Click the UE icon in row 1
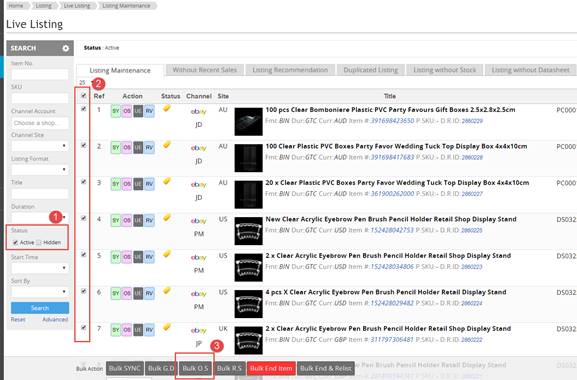 [x=138, y=111]
